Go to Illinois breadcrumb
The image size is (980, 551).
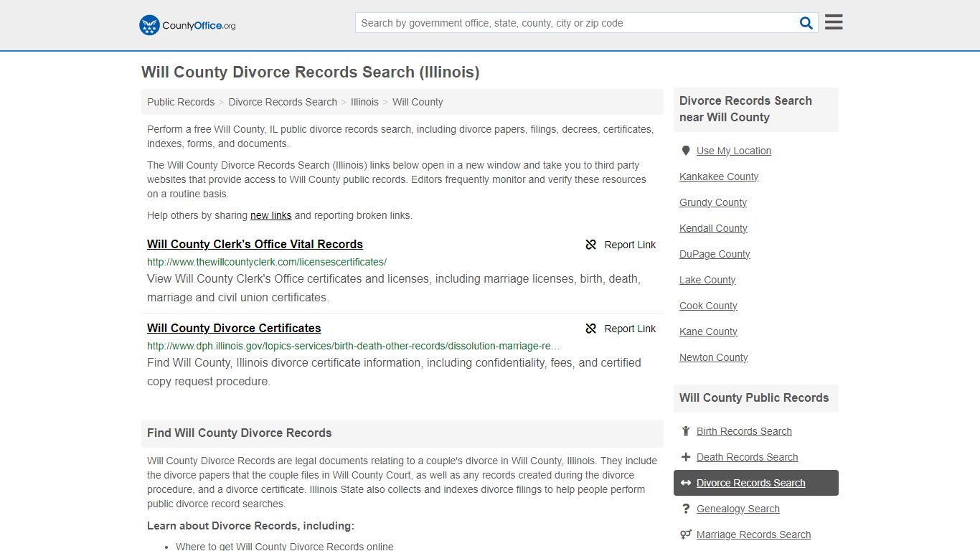tap(364, 102)
